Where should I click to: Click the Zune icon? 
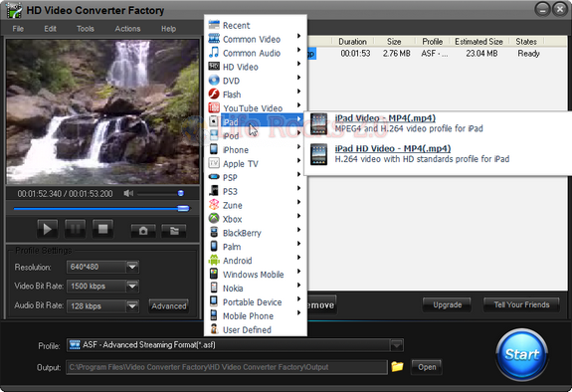(214, 205)
